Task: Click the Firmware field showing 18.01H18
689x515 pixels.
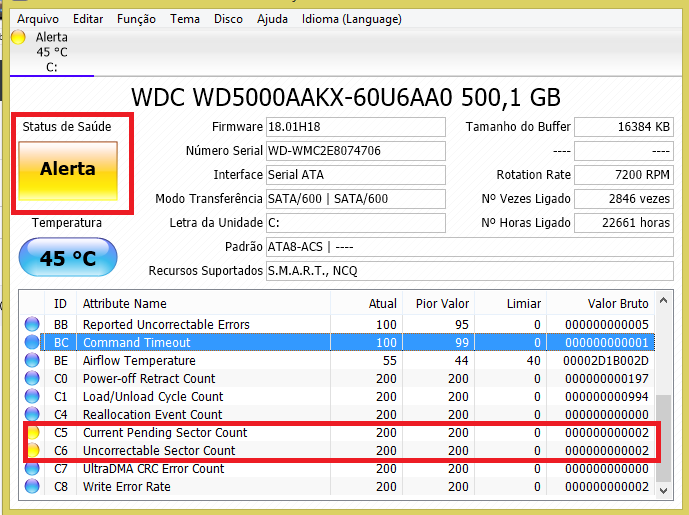Action: (355, 127)
